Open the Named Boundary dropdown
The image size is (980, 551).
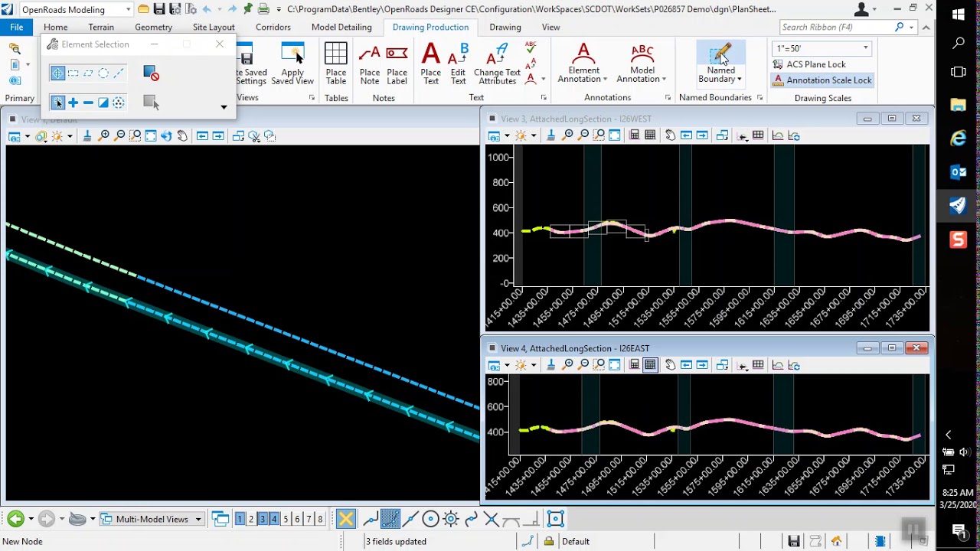point(720,64)
